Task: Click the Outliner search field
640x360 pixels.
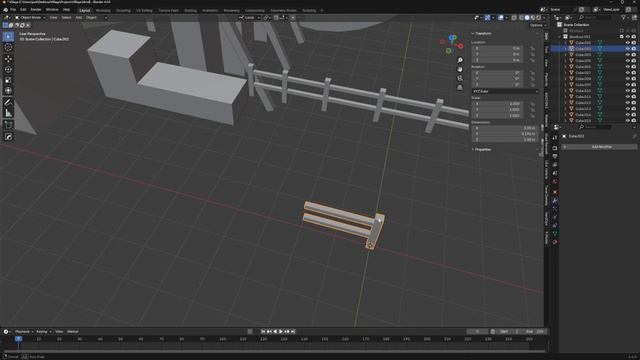Action: tap(595, 18)
